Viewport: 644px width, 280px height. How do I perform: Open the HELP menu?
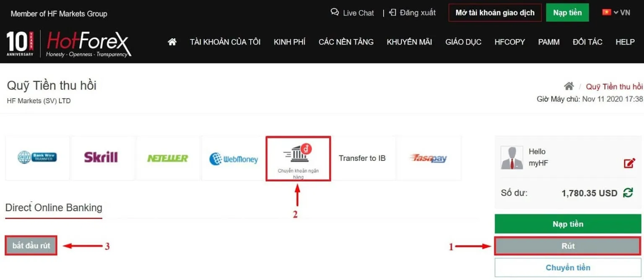click(x=625, y=42)
